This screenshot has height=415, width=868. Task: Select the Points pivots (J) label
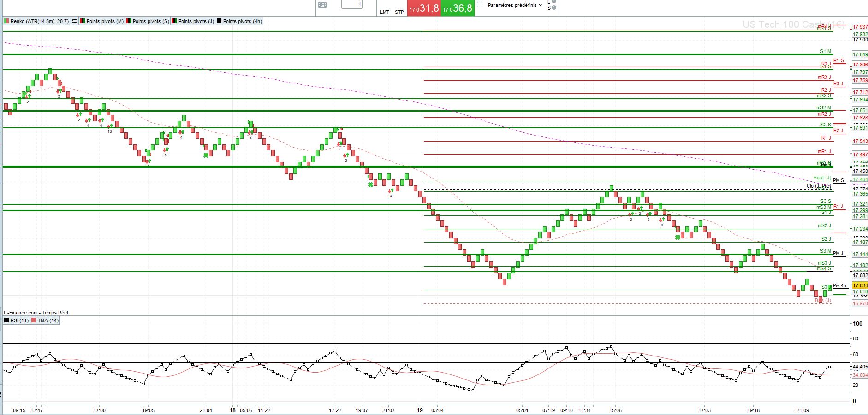tap(196, 21)
